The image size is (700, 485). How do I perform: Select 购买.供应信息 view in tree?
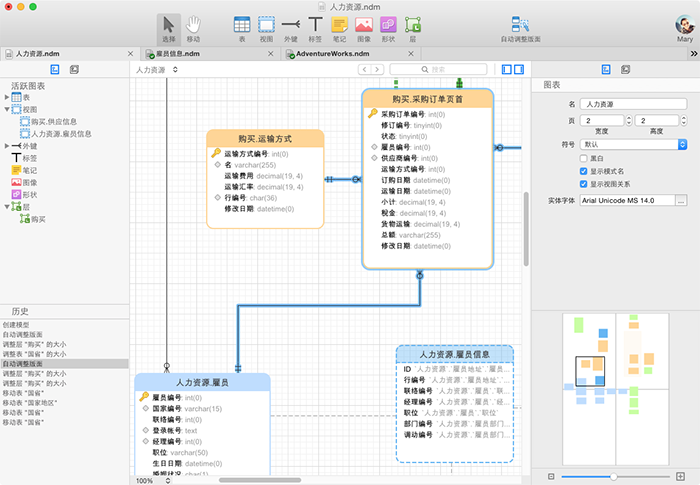click(x=49, y=121)
